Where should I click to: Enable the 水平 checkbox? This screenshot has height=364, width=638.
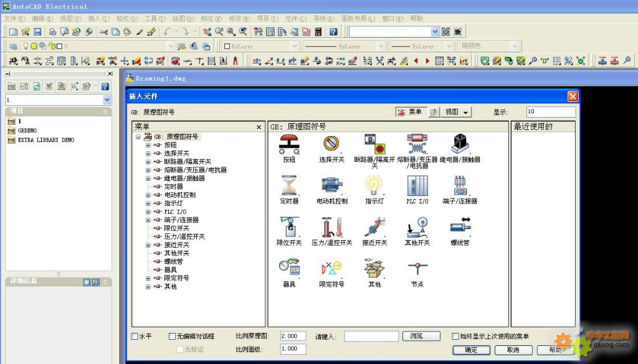point(135,337)
